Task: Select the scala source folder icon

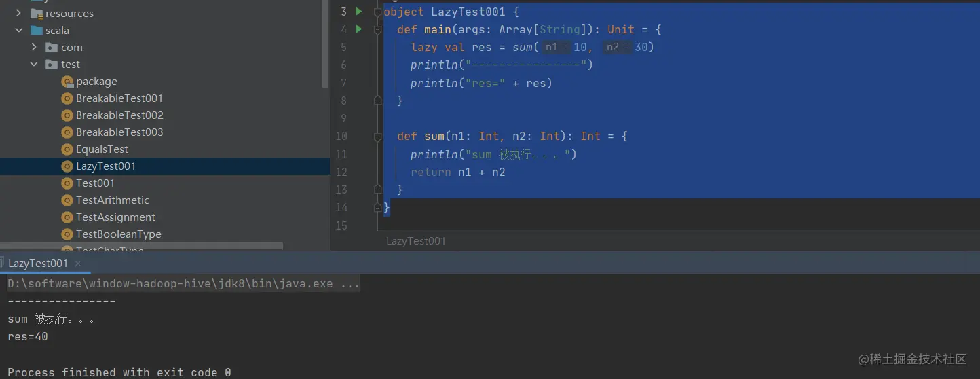Action: click(x=37, y=30)
